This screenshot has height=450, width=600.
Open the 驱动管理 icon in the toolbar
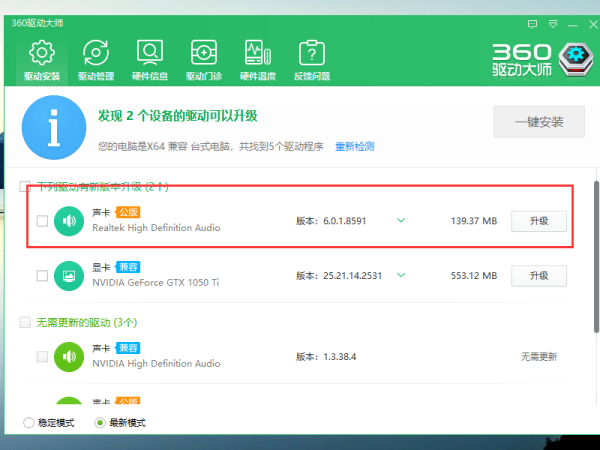coord(96,59)
